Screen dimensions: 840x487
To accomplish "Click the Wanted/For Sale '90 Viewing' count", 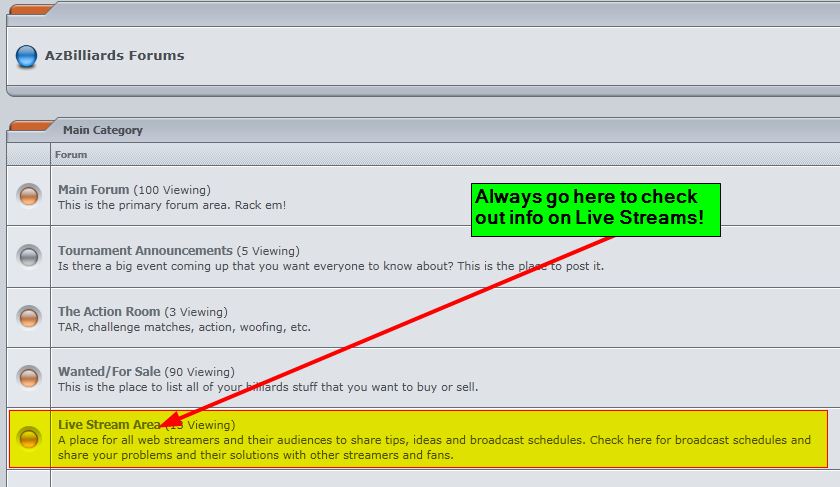I will click(x=205, y=372).
